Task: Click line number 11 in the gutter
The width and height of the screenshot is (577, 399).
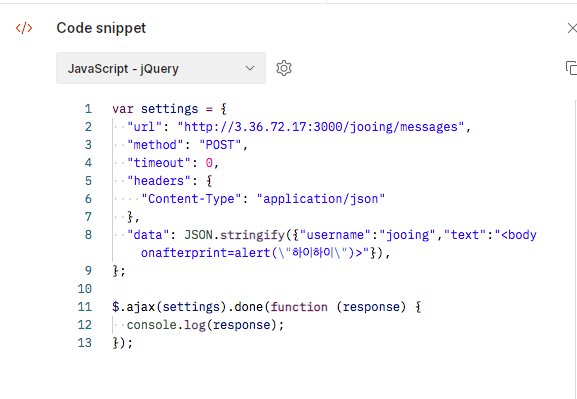Action: coord(85,307)
